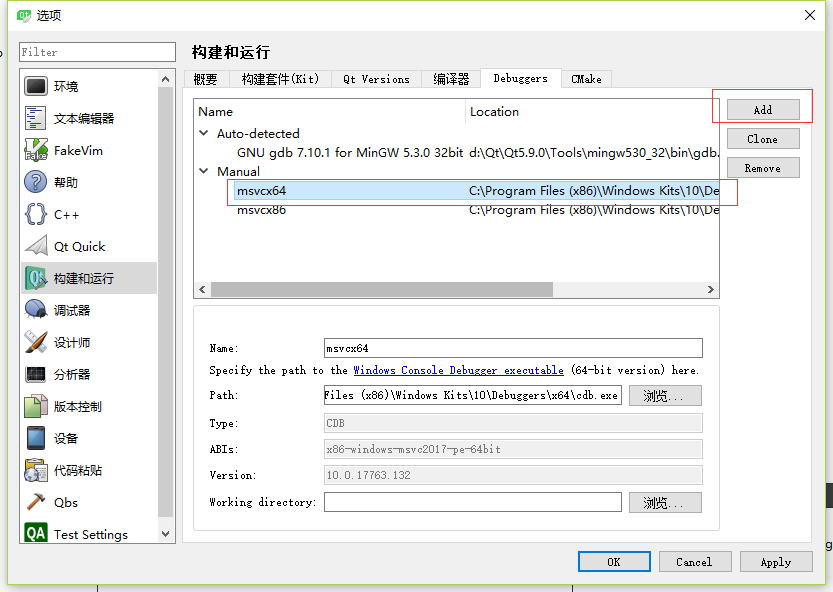833x592 pixels.
Task: Cancel the options dialog
Action: (x=695, y=562)
